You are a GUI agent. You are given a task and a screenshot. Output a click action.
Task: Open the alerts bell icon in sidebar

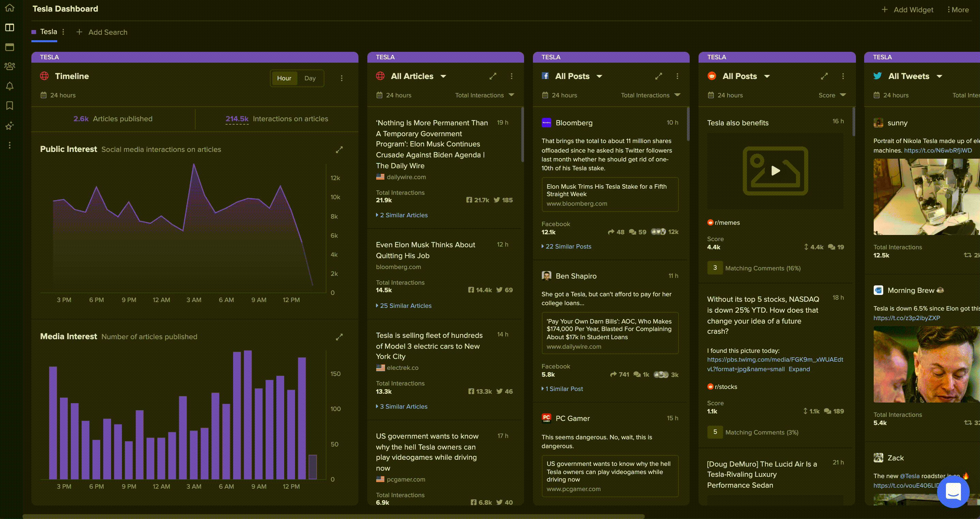pyautogui.click(x=10, y=86)
